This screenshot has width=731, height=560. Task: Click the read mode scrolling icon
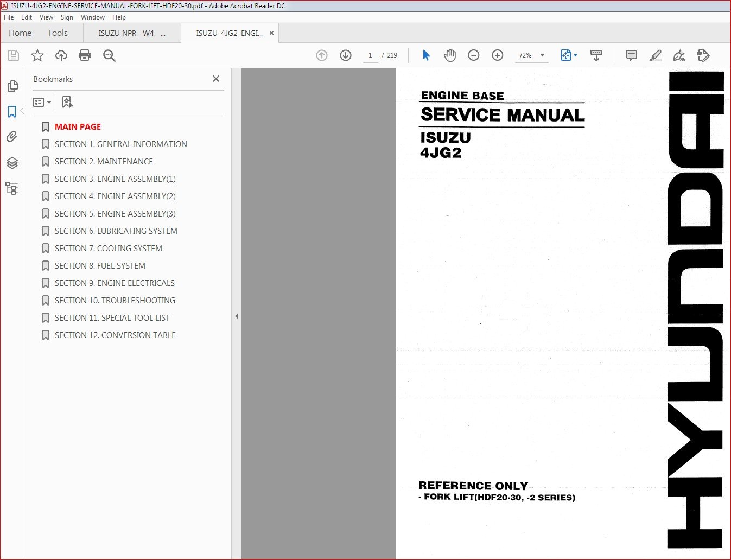pos(596,55)
